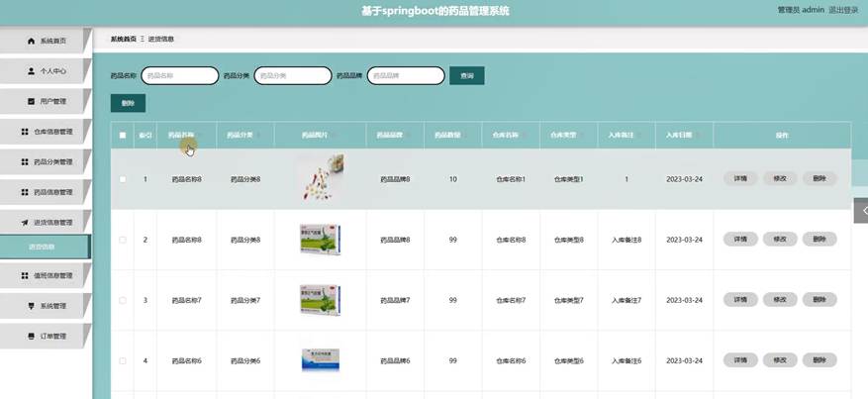
Task: Click 删除 for row 1
Action: pos(820,179)
